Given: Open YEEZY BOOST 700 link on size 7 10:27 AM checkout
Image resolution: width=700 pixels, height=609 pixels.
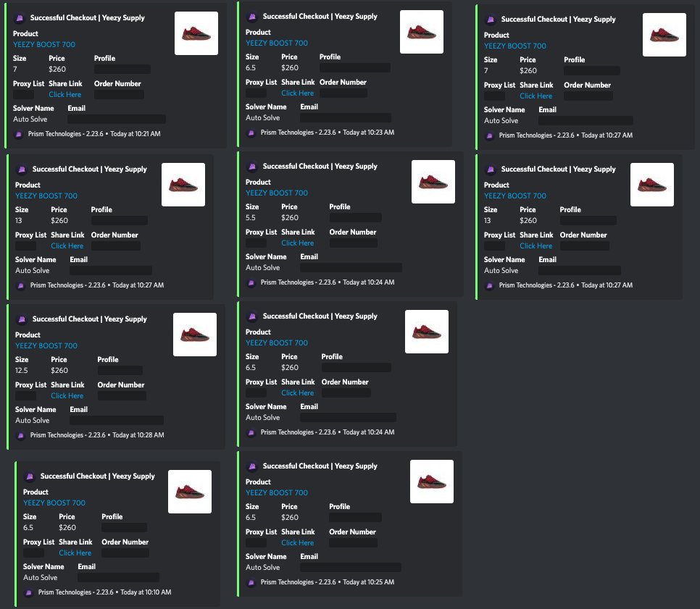Looking at the screenshot, I should 515,46.
